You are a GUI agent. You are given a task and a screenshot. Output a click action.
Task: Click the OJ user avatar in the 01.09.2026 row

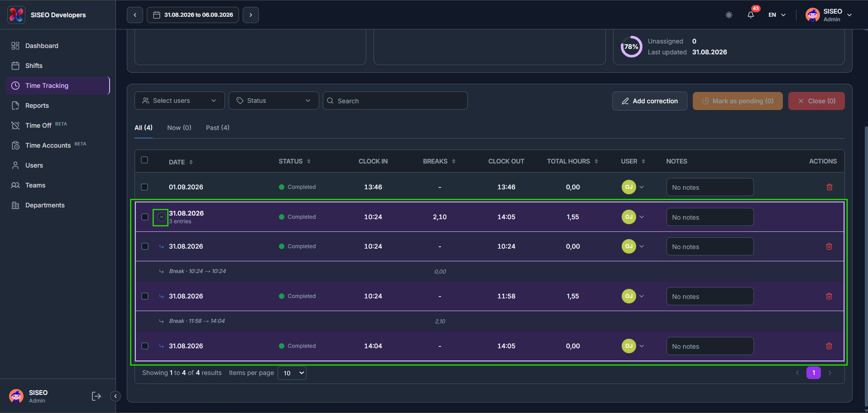629,187
